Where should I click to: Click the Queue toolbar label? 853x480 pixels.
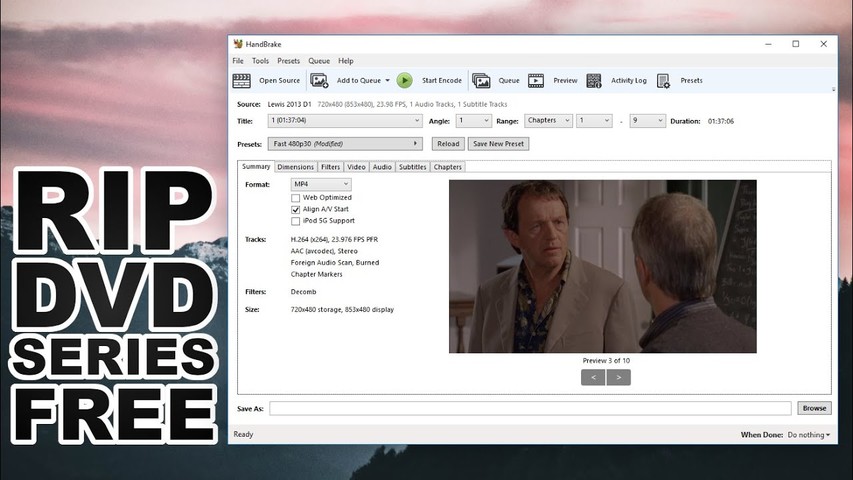pyautogui.click(x=509, y=81)
